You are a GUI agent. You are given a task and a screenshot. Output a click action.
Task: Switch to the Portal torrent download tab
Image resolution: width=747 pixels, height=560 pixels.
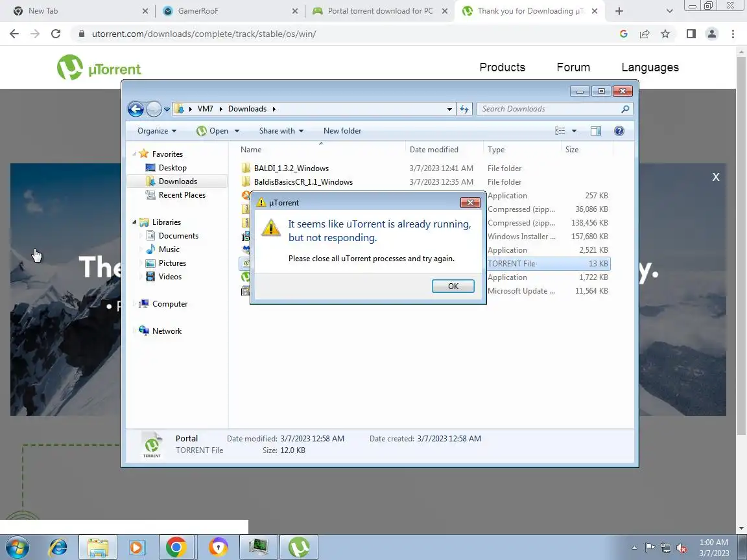pyautogui.click(x=380, y=11)
